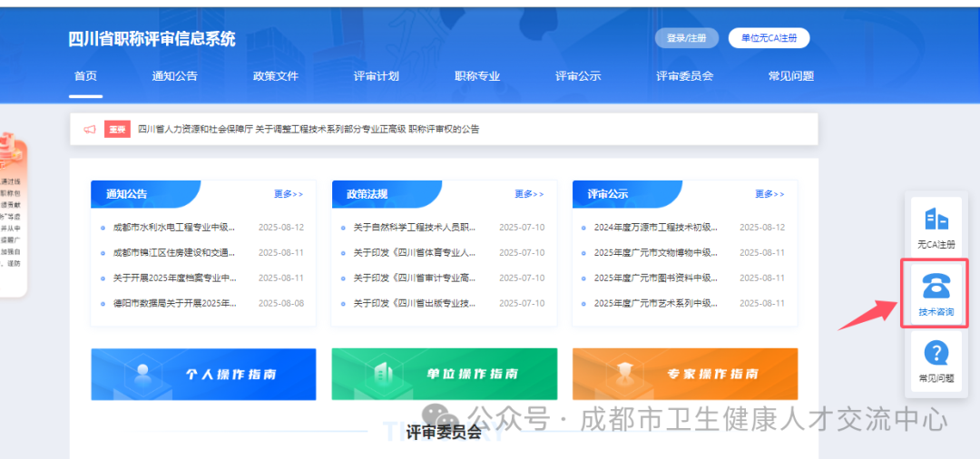Open notice 成都市水利水电工程专业中级

pos(175,228)
